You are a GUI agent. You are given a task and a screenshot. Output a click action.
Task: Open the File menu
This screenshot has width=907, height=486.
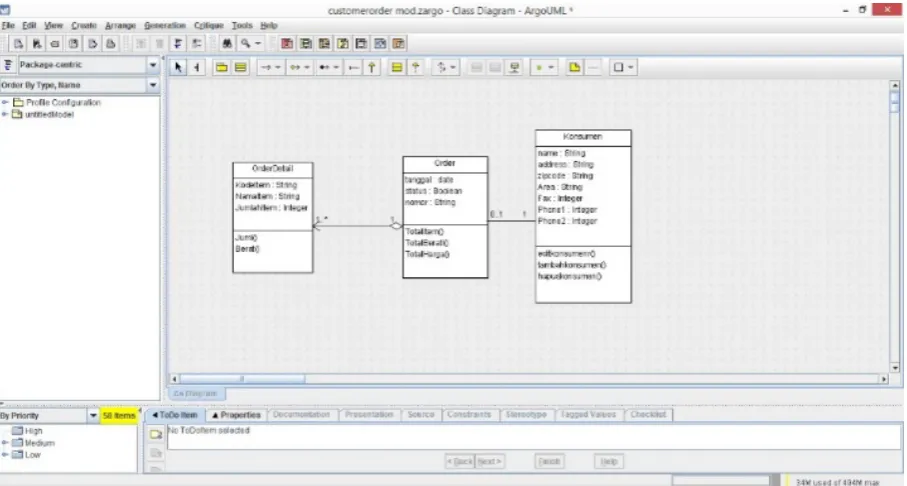tap(8, 25)
